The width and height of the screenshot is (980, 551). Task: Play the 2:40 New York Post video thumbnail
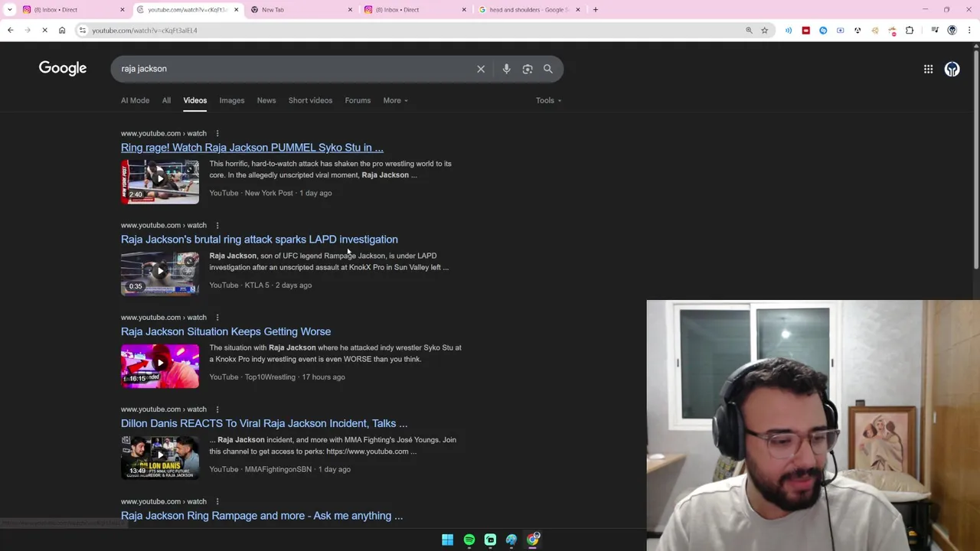[x=159, y=181]
